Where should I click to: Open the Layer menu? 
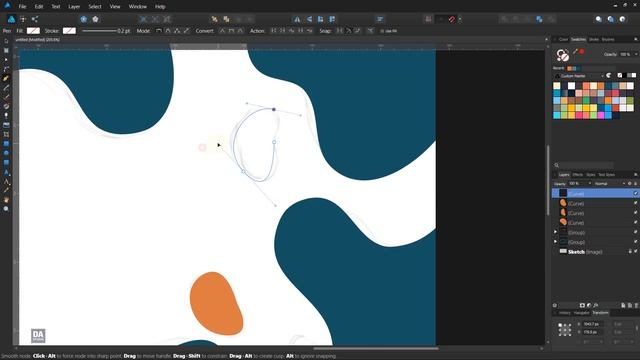(x=74, y=7)
